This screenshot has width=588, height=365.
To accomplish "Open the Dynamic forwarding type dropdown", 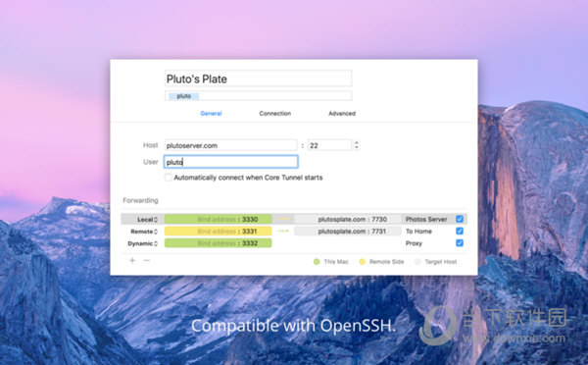I will (x=142, y=243).
